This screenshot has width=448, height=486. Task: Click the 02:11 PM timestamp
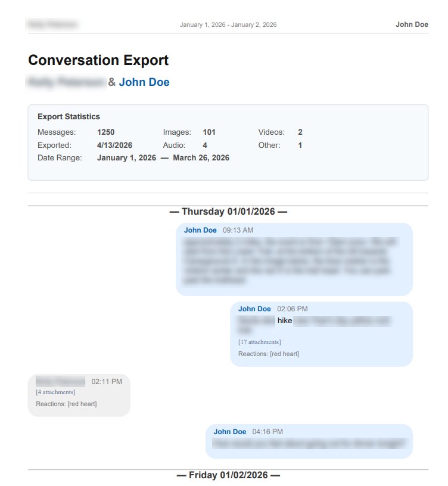107,382
